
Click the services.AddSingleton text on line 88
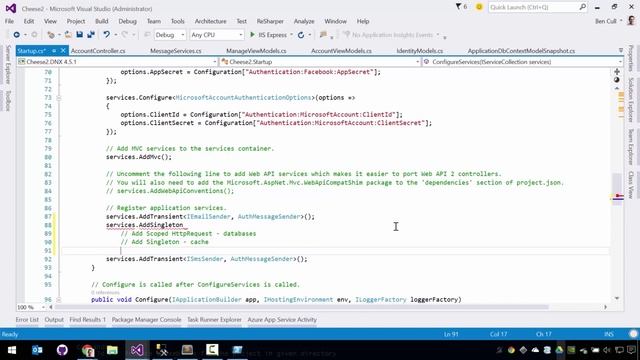point(144,225)
